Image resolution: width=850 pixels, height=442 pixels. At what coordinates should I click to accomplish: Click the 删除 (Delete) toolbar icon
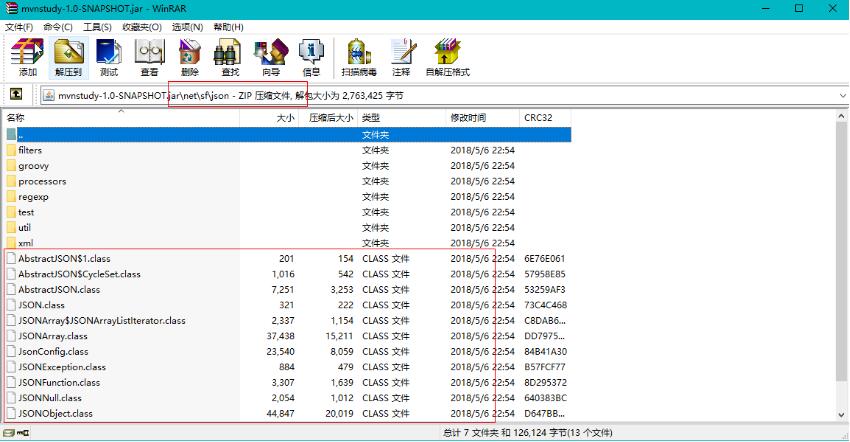pos(190,57)
